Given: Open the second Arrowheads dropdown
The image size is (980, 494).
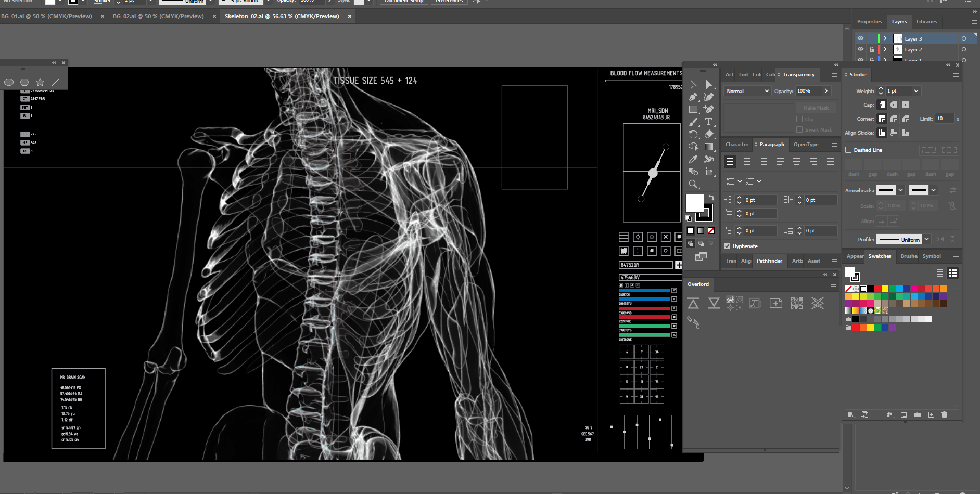Looking at the screenshot, I should tap(934, 190).
